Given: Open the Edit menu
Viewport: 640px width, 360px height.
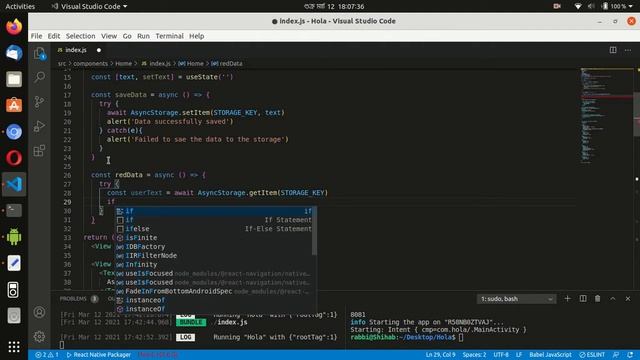Looking at the screenshot, I should (53, 36).
